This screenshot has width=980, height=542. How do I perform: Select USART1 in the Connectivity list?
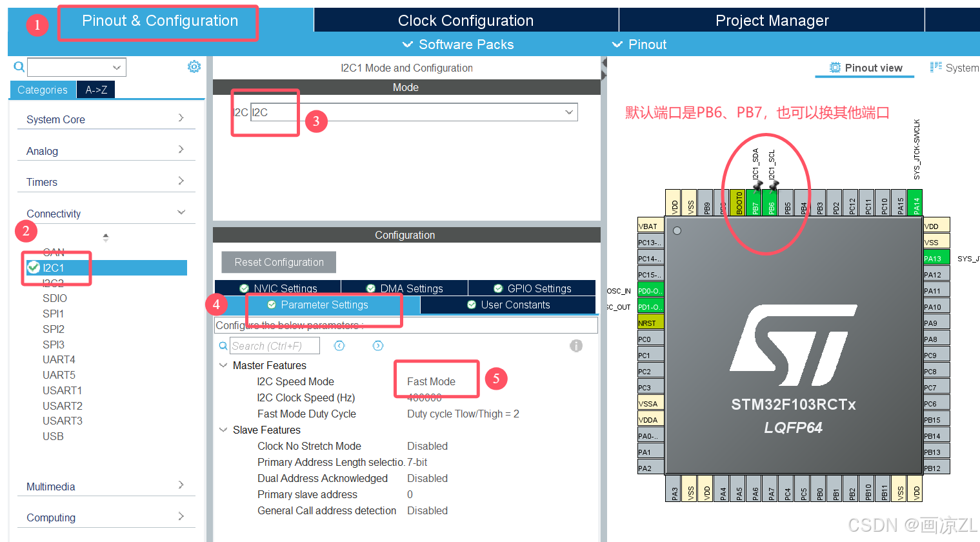coord(63,390)
